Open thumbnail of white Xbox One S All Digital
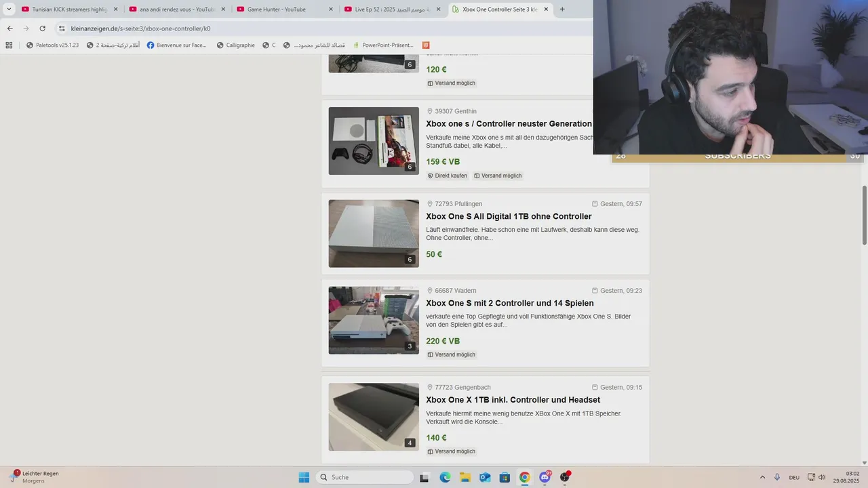Viewport: 868px width, 488px height. (374, 233)
